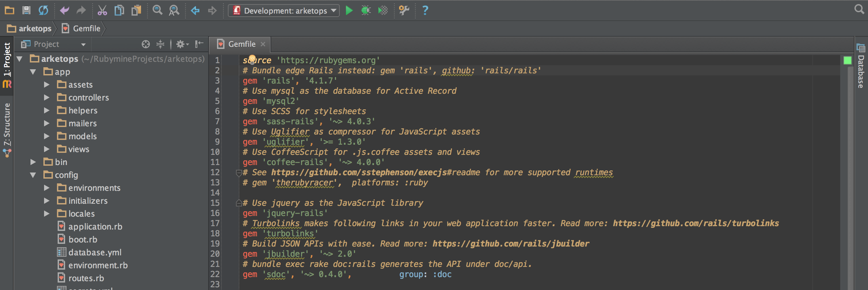
Task: Expand the initializers folder
Action: click(x=47, y=201)
